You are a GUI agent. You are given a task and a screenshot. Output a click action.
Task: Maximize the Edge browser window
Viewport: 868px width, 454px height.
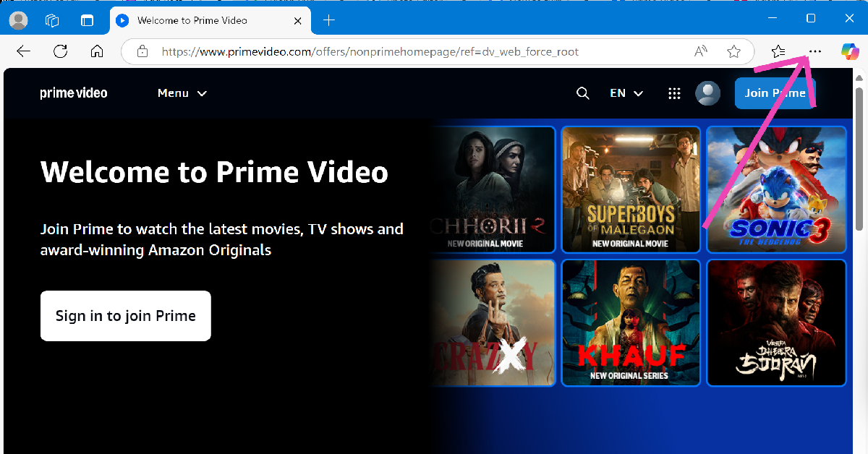(x=811, y=19)
